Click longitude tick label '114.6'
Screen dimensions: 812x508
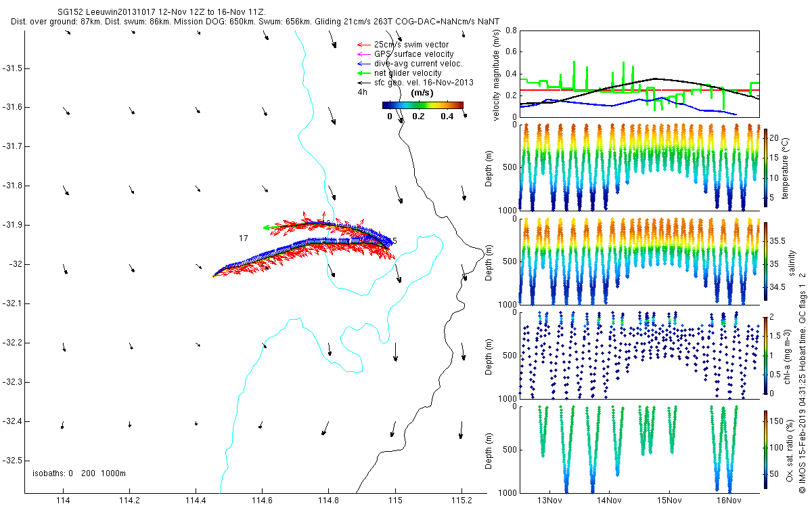pos(262,501)
